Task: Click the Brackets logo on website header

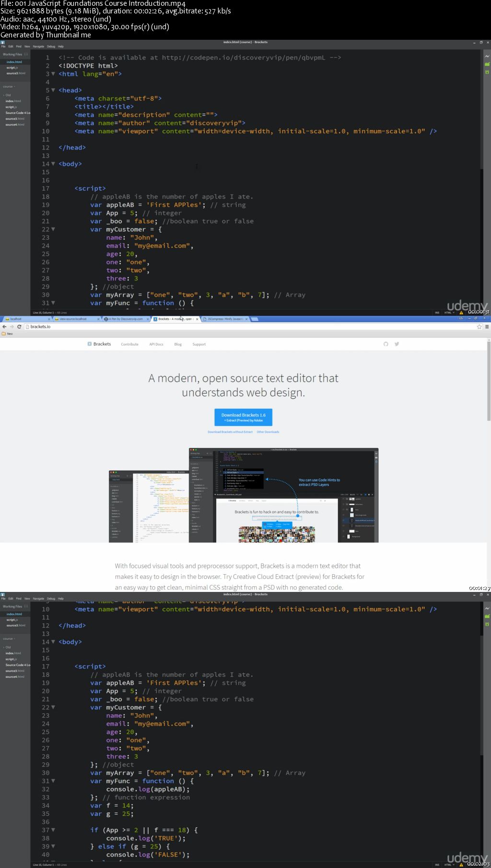Action: pos(99,344)
